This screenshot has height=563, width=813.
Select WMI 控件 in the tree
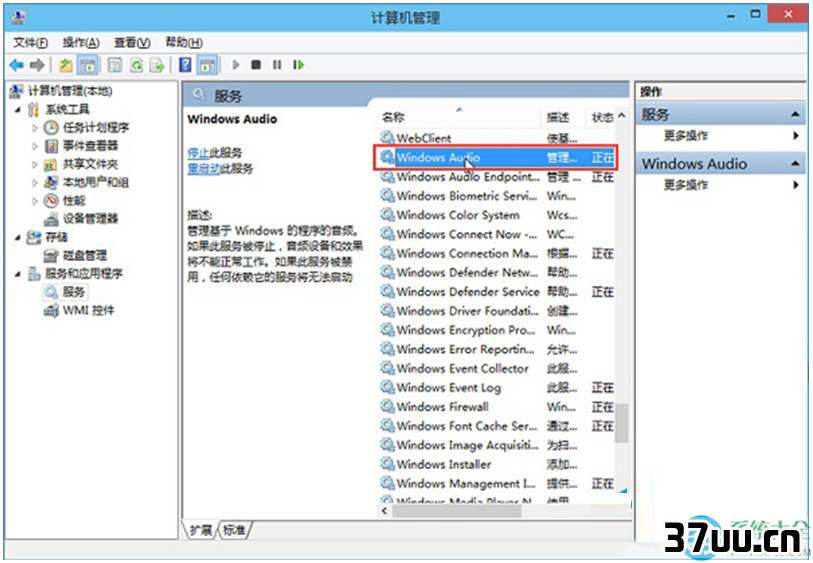(x=88, y=311)
